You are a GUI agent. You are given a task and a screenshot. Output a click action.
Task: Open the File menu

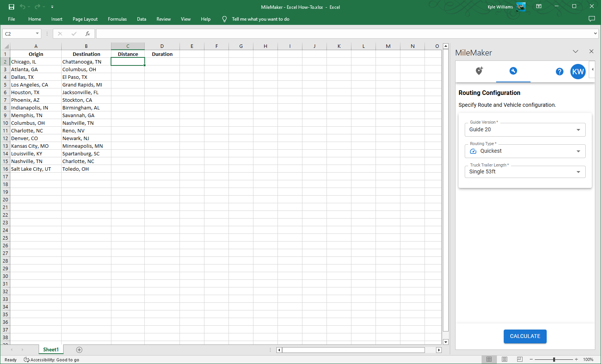[x=11, y=19]
